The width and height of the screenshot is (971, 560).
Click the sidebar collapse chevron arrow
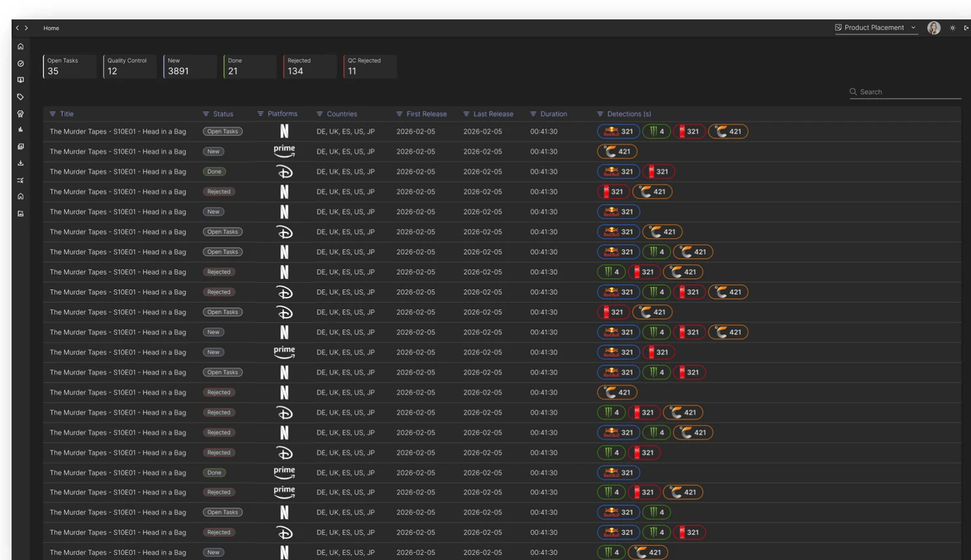[x=17, y=28]
